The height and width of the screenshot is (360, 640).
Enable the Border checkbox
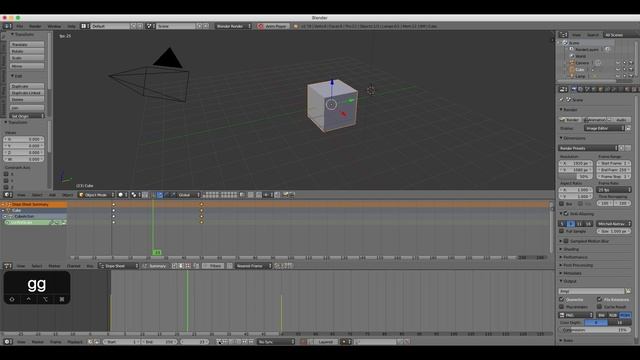pos(562,203)
